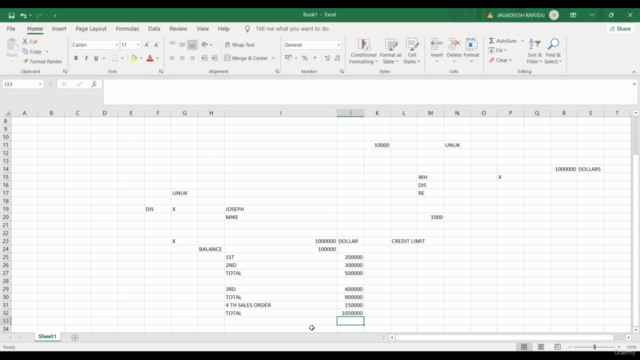Click the Paste clipboard icon
This screenshot has height=360, width=640.
(12, 45)
